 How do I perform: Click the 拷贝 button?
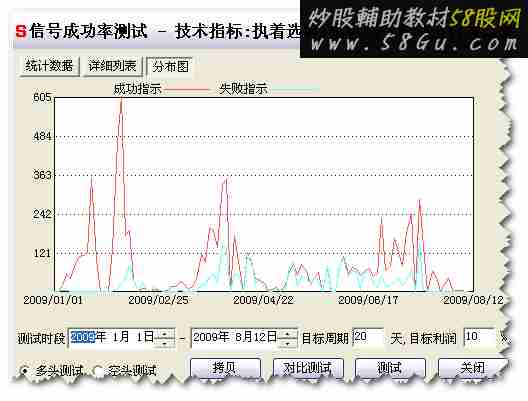pos(225,368)
